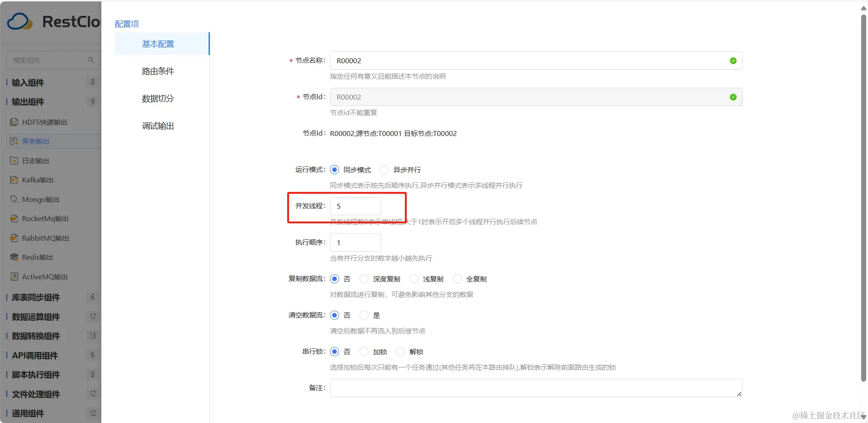The width and height of the screenshot is (868, 423).
Task: Select the HDFS快速输出 component label
Action: 45,122
